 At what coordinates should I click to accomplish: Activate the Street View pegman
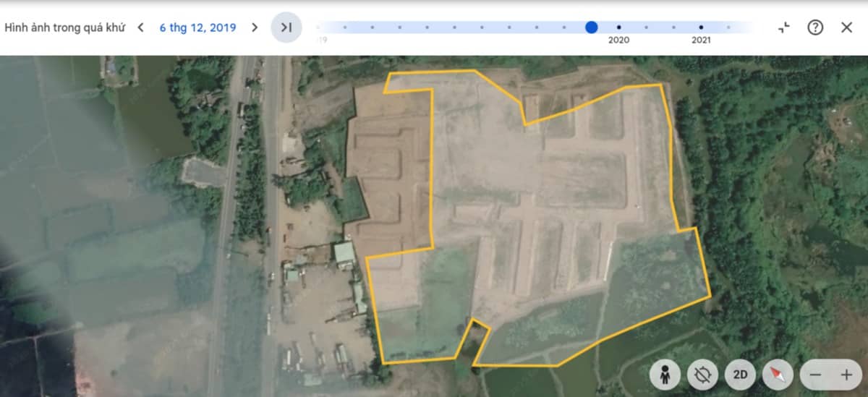click(665, 375)
